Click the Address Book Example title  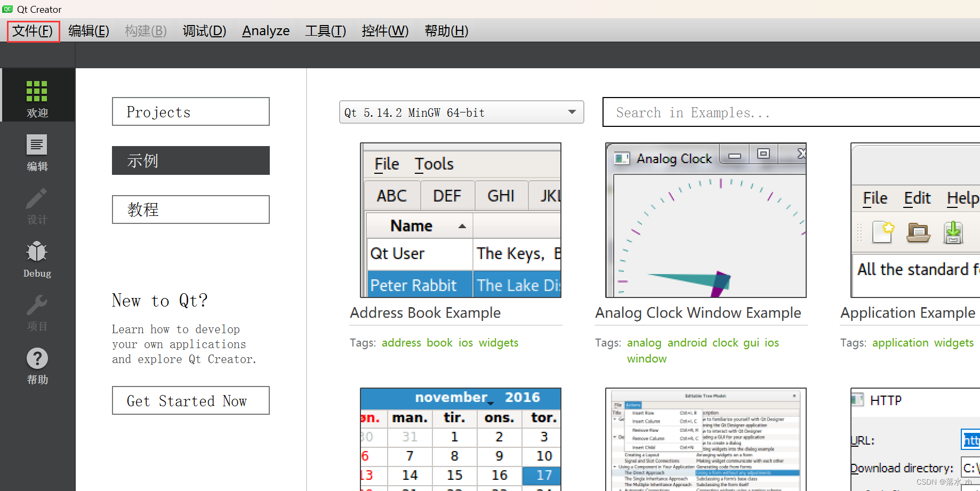pos(425,312)
